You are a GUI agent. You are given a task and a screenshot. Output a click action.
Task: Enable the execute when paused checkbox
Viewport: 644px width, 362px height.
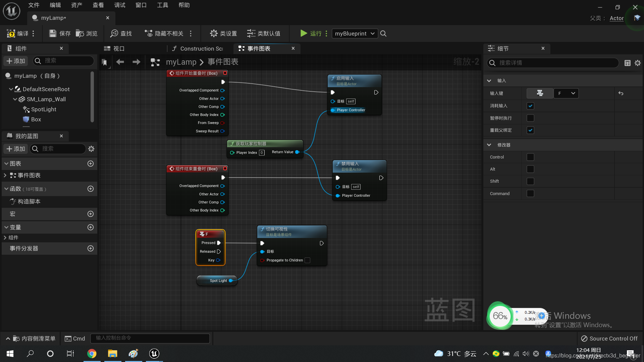pos(530,118)
